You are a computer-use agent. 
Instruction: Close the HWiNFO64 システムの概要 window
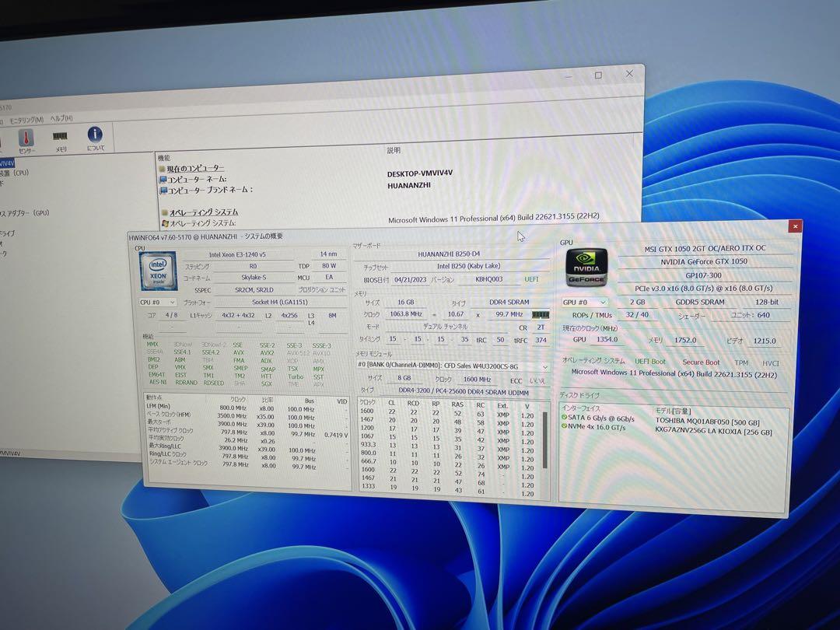click(x=795, y=226)
